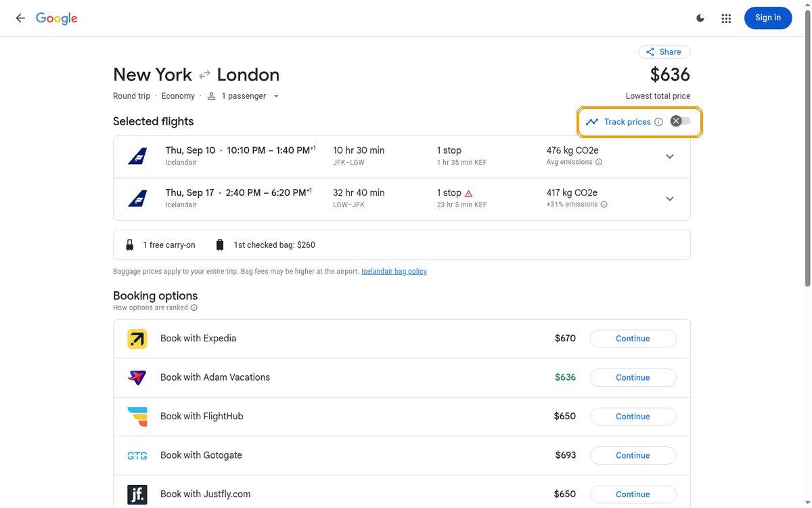Open How options are ranked info icon
This screenshot has width=812, height=508.
click(194, 308)
